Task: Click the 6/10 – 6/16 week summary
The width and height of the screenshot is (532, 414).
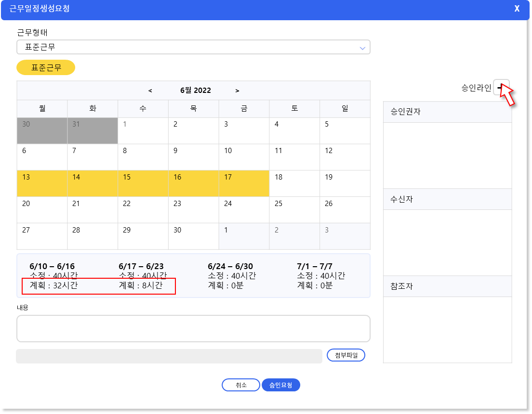Action: pyautogui.click(x=53, y=276)
